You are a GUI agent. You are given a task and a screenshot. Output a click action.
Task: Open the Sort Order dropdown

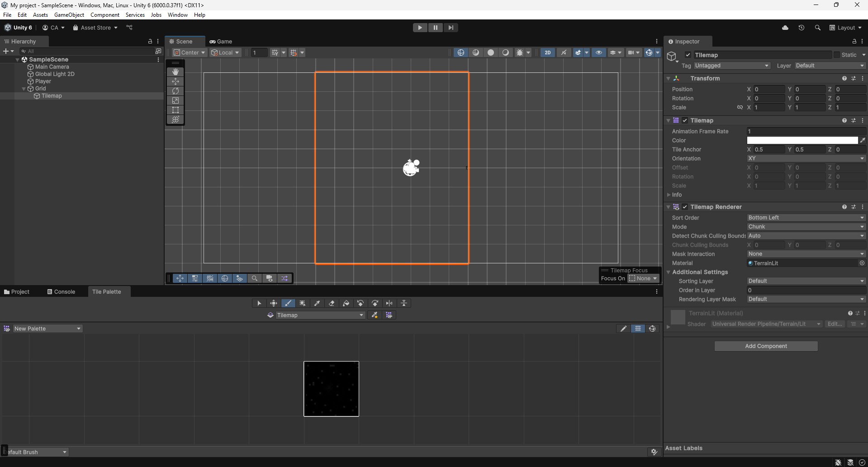(806, 218)
